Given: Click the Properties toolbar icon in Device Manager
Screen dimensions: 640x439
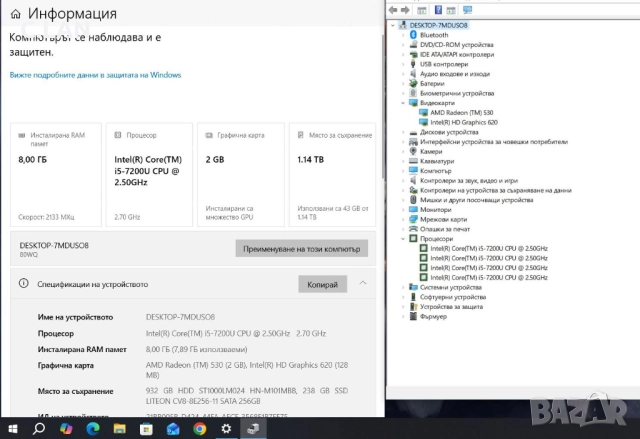Looking at the screenshot, I should point(422,10).
